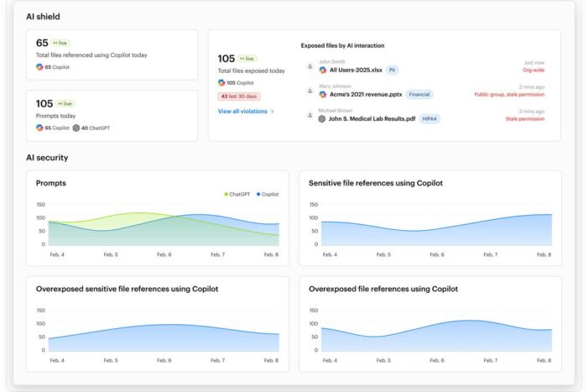Click the Copilot icon beside All Users-2025.xlsx
Image resolution: width=588 pixels, height=392 pixels.
[323, 71]
